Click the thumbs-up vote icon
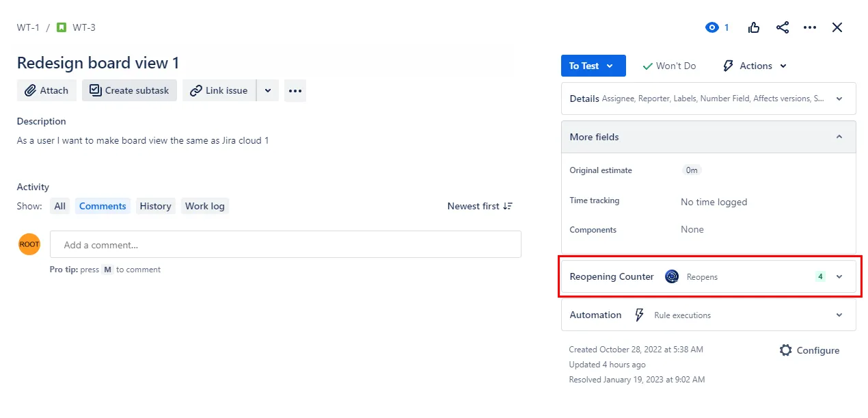 754,27
